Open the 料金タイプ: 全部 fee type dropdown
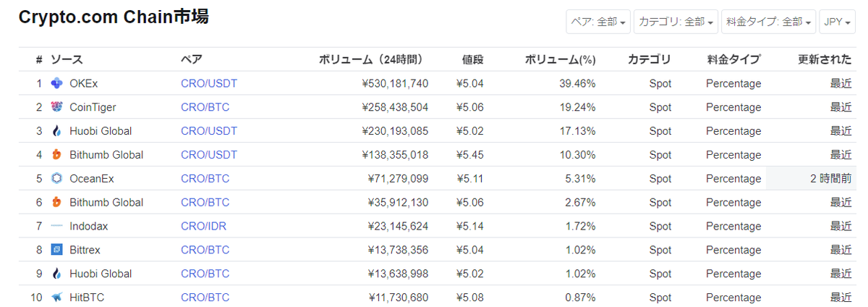This screenshot has width=868, height=307. [x=770, y=22]
